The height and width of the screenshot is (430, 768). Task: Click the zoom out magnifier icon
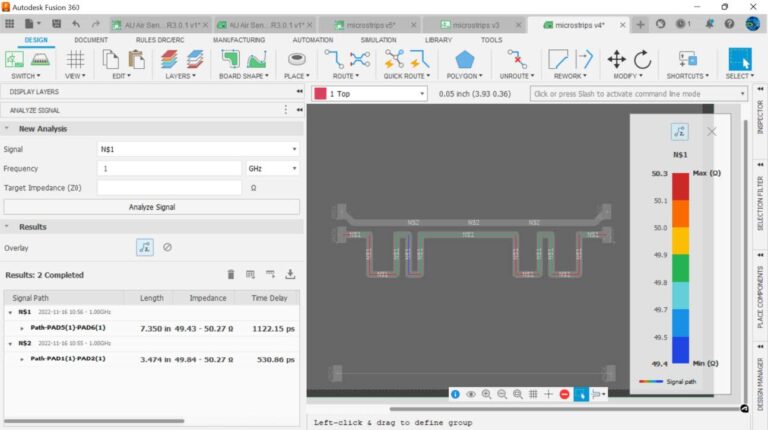tap(502, 394)
